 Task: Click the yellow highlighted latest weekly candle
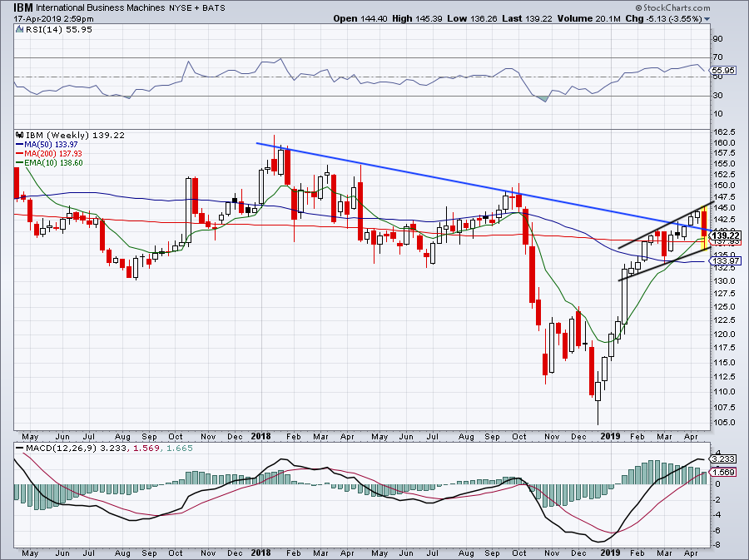705,227
